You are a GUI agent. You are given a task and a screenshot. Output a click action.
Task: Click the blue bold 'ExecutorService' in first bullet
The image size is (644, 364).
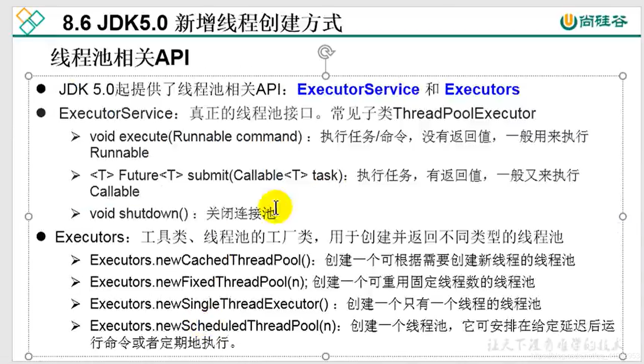point(358,89)
